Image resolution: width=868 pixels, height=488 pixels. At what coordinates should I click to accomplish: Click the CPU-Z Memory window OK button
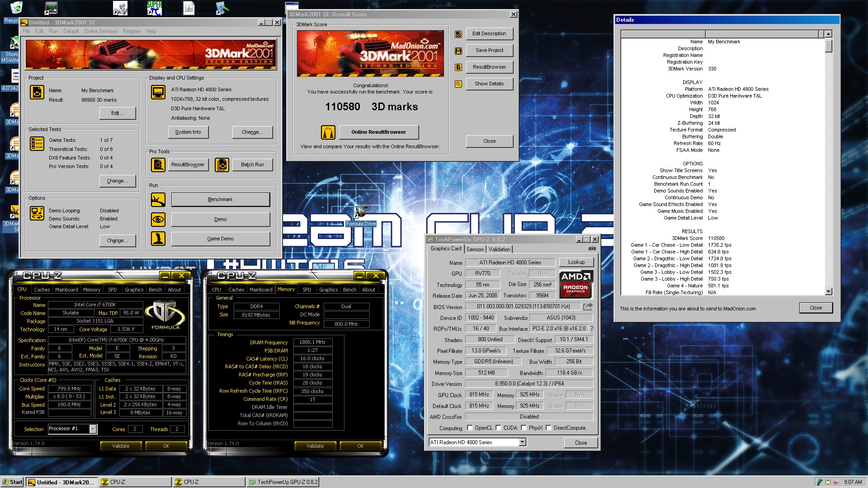point(360,446)
